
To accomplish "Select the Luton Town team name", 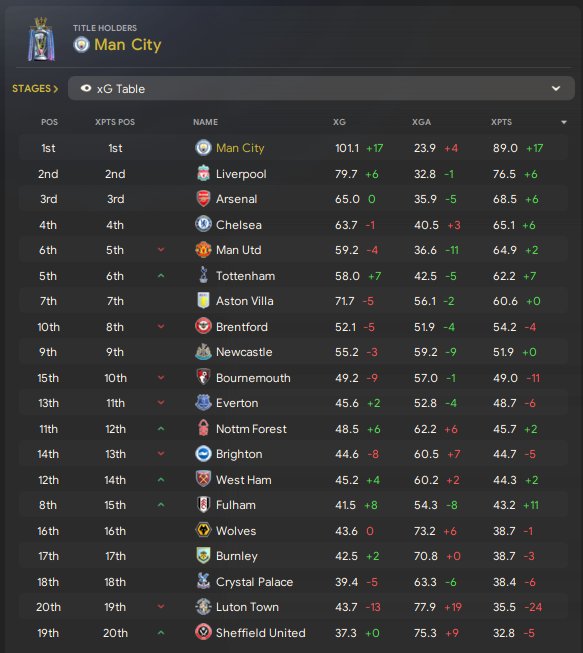I will point(247,607).
